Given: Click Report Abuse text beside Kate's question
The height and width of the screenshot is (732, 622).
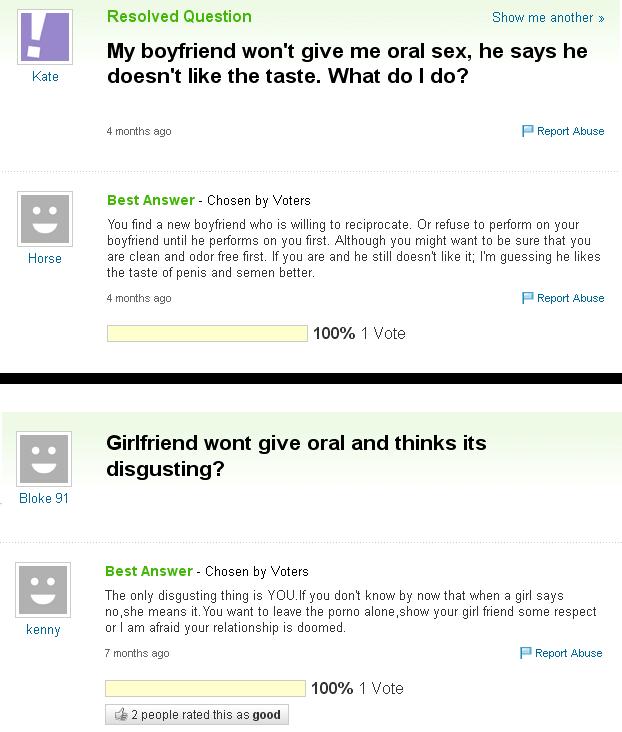Looking at the screenshot, I should (x=571, y=131).
